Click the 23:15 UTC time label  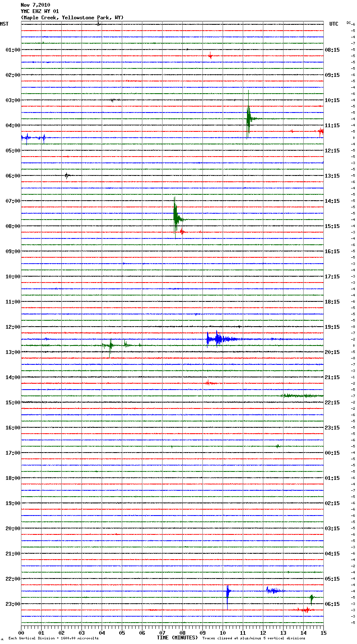[332, 428]
